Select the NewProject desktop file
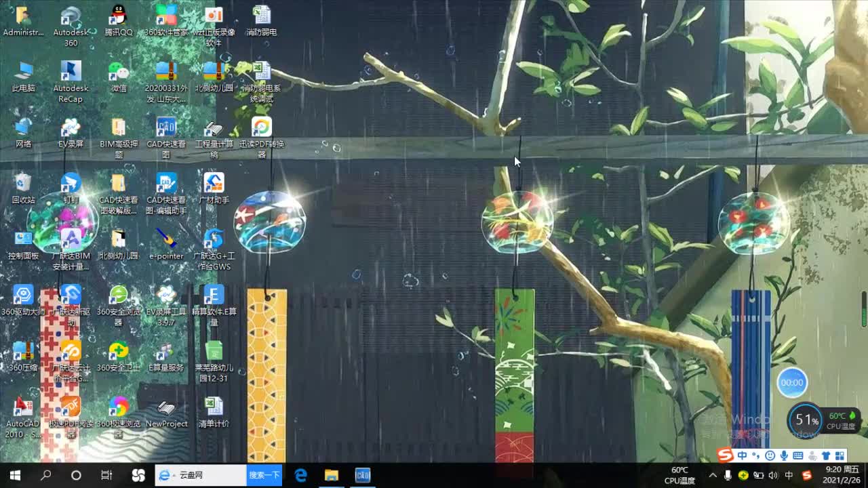868x488 pixels. pos(166,413)
